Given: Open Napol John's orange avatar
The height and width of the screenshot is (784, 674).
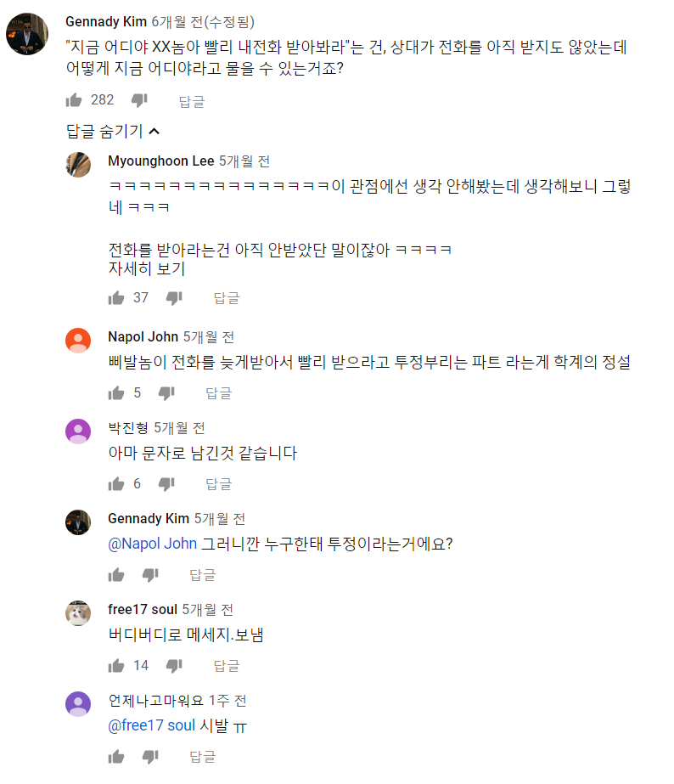Looking at the screenshot, I should point(78,341).
